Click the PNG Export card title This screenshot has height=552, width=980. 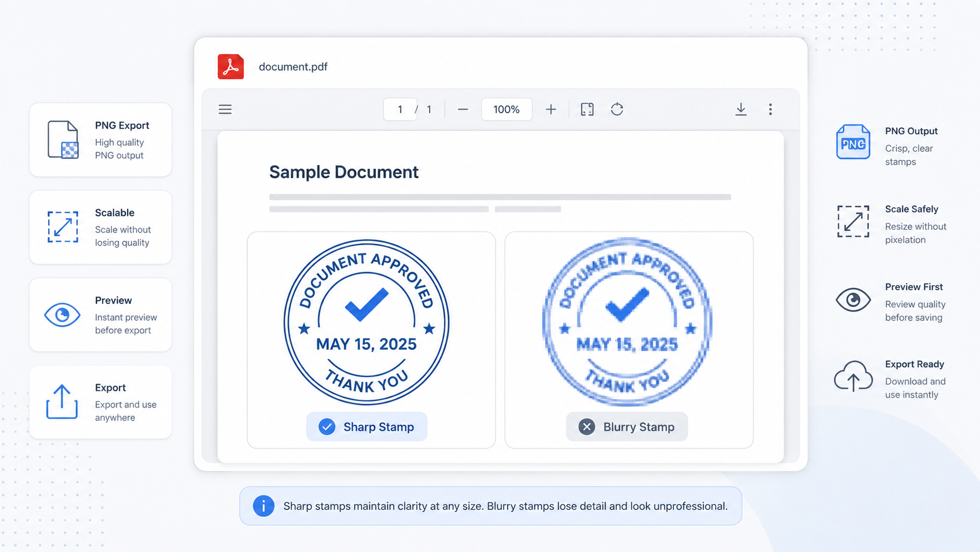(x=122, y=126)
